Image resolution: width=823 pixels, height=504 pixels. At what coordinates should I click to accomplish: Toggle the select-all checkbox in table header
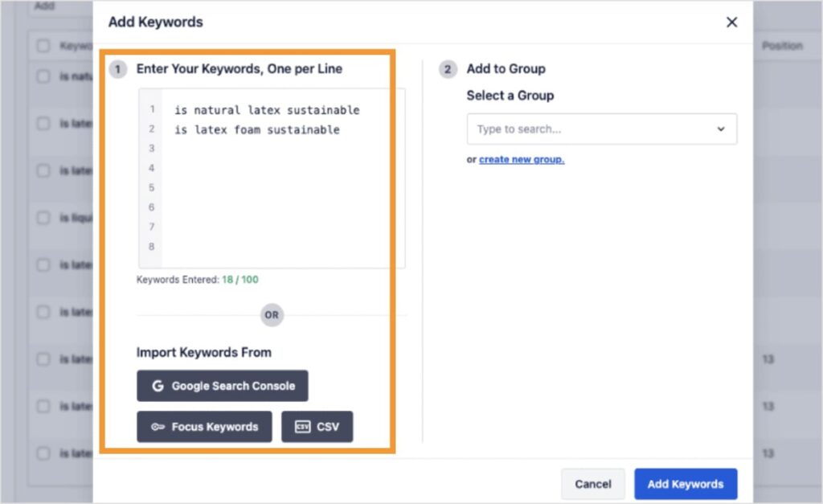pyautogui.click(x=43, y=47)
